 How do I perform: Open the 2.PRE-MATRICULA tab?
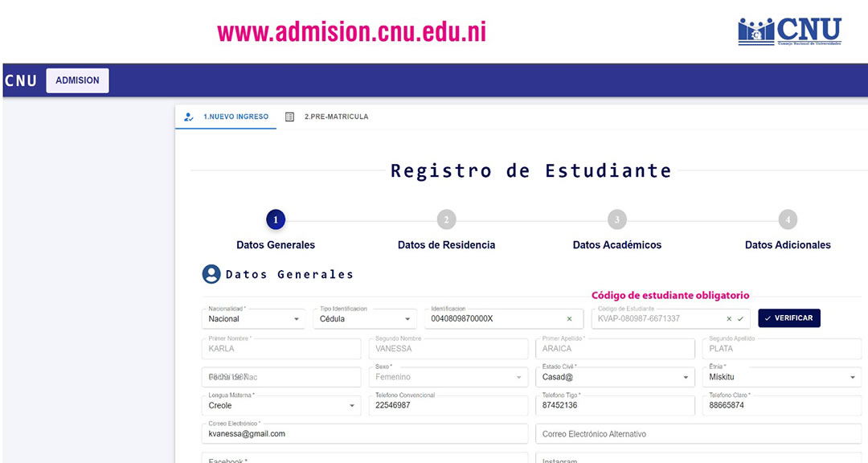[327, 117]
